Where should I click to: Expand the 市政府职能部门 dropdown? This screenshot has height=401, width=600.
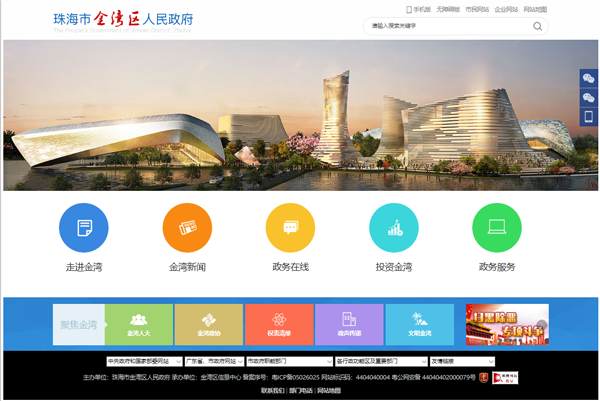[x=288, y=361]
